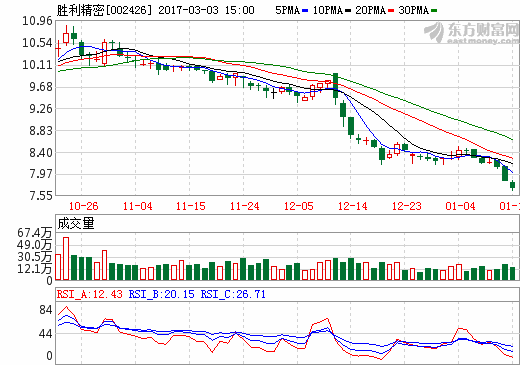This screenshot has height=365, width=520.
Task: Click the 10PMA black legend swatch
Action: tap(348, 11)
